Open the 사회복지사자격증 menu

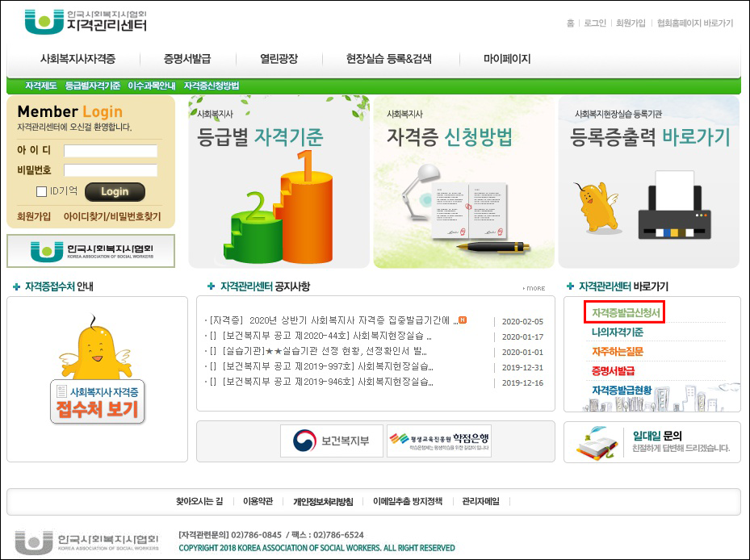[78, 59]
